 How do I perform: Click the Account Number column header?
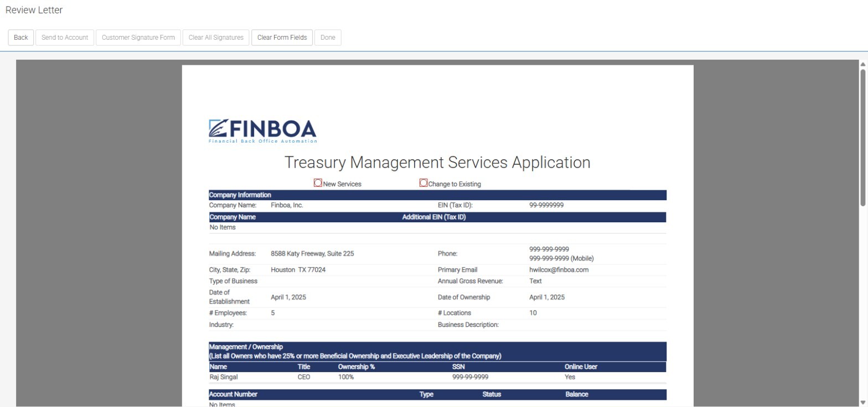[233, 395]
